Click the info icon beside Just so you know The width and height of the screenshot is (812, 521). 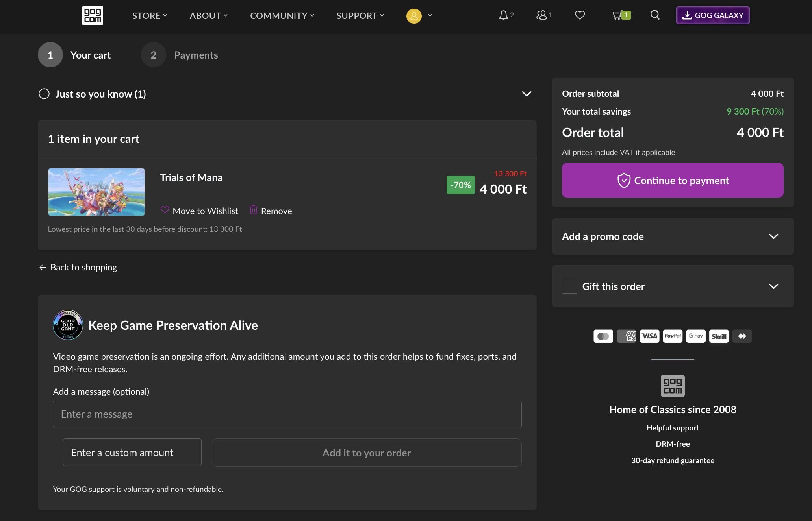(44, 94)
